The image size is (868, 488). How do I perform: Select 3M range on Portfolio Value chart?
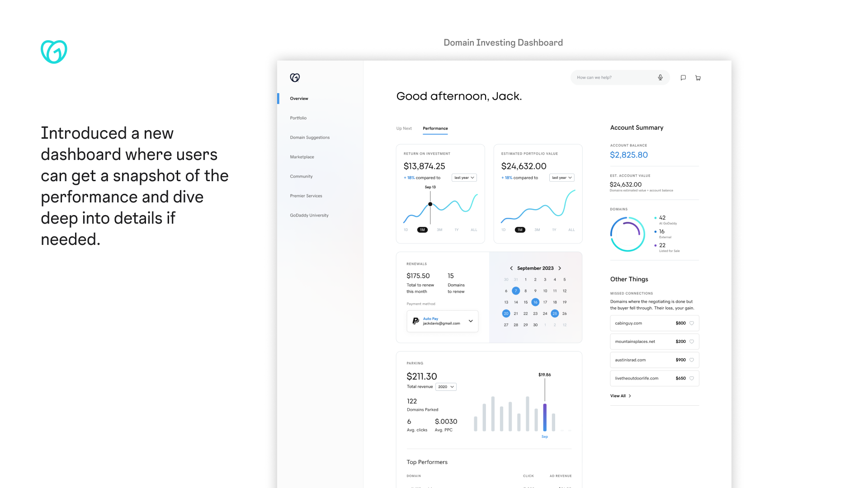537,230
